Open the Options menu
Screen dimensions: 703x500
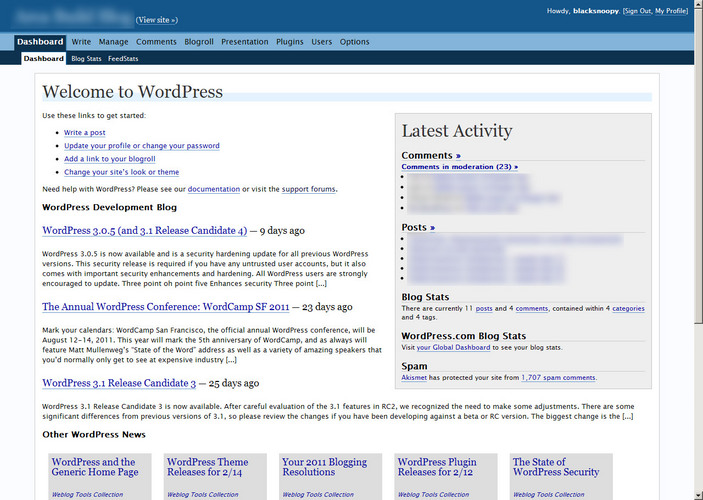point(354,42)
